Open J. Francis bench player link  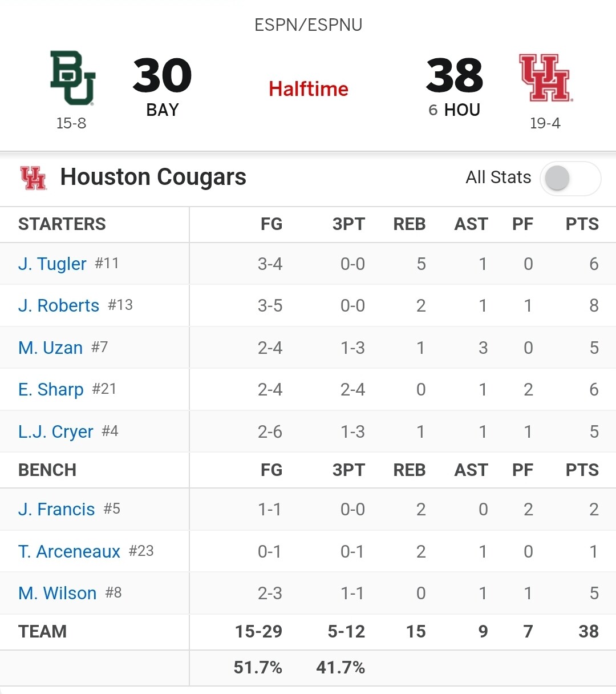[56, 509]
